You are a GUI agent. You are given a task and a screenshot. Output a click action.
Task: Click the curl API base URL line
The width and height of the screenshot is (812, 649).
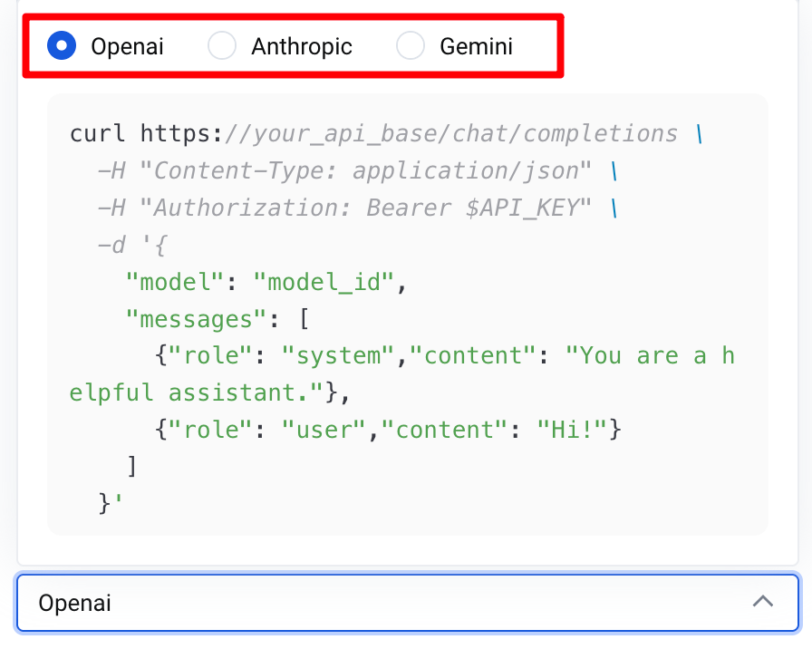[381, 134]
